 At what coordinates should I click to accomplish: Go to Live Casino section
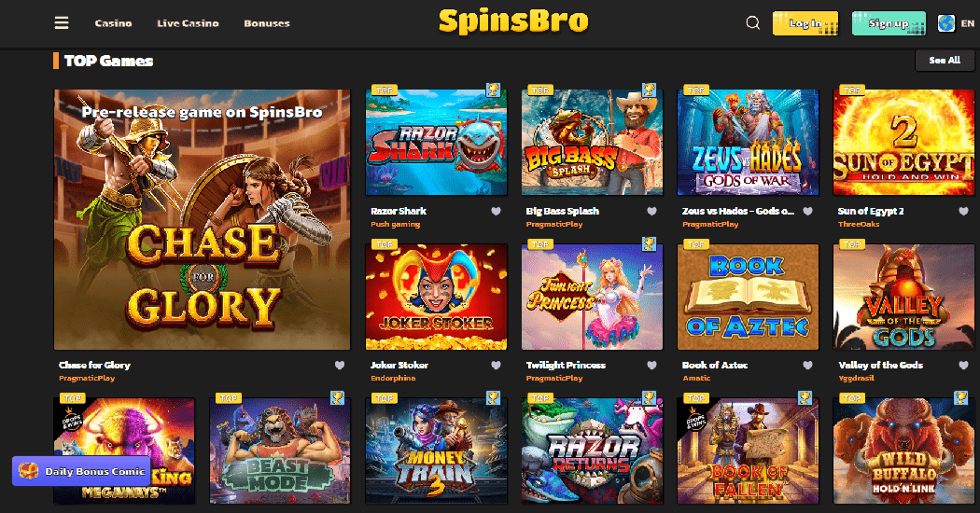[x=188, y=23]
